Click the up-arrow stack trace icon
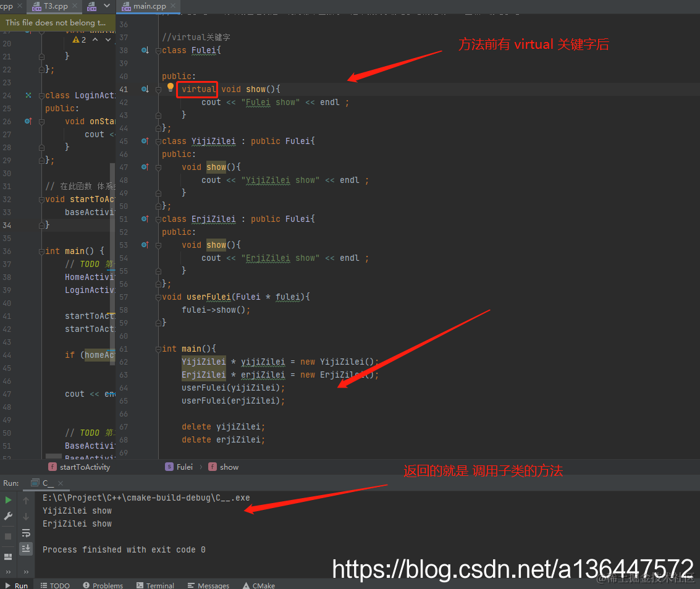This screenshot has width=700, height=589. point(26,501)
